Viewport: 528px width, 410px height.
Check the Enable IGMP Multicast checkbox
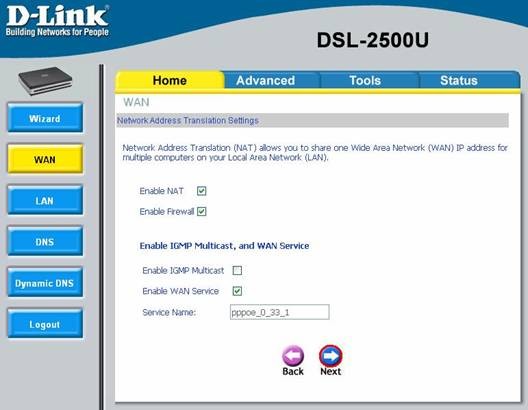[x=237, y=270]
